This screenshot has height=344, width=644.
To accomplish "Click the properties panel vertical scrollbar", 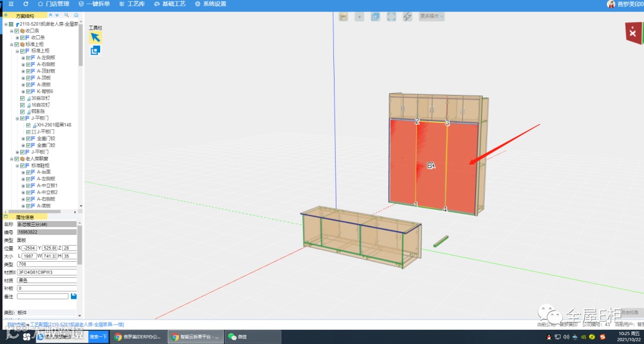I will [x=80, y=244].
